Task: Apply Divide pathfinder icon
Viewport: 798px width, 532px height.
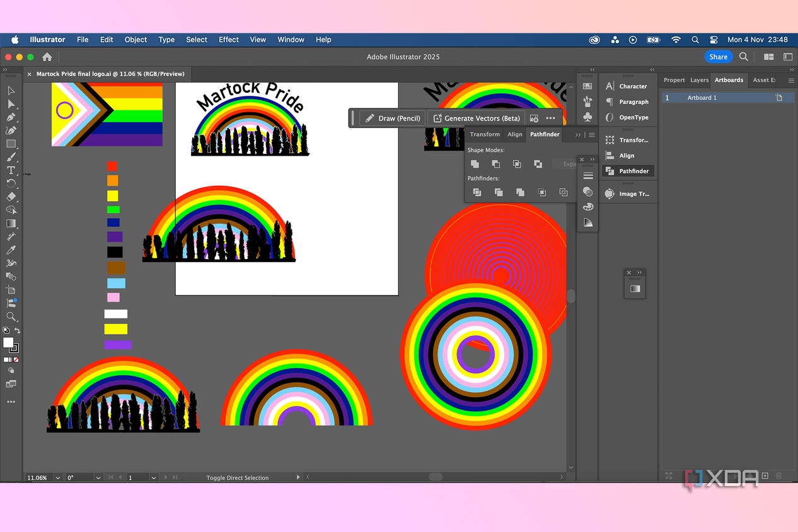Action: (477, 192)
